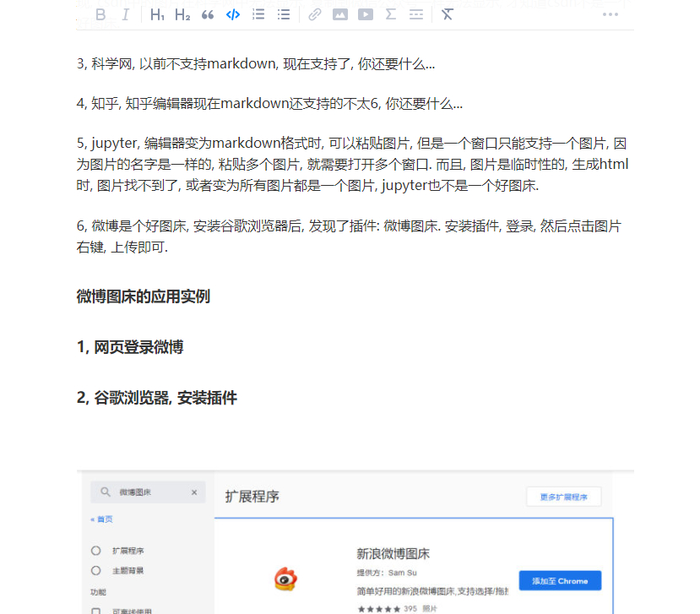The height and width of the screenshot is (614, 700).
Task: Clear text formatting
Action: pos(448,14)
